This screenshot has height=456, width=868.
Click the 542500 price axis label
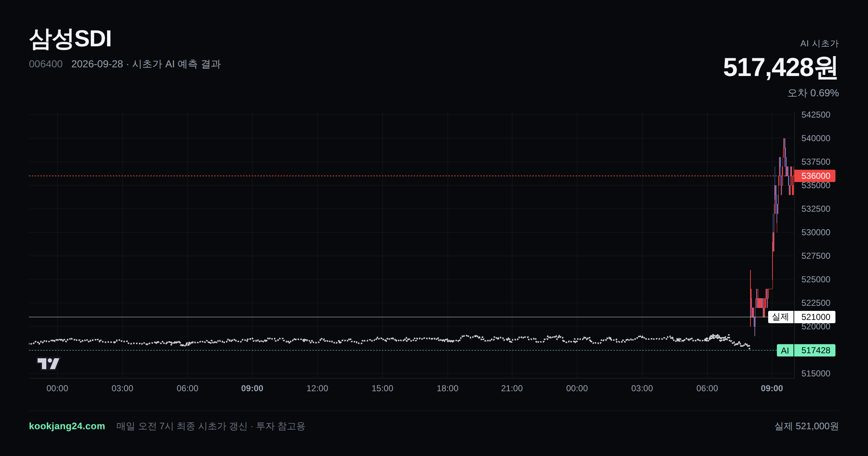(x=816, y=115)
